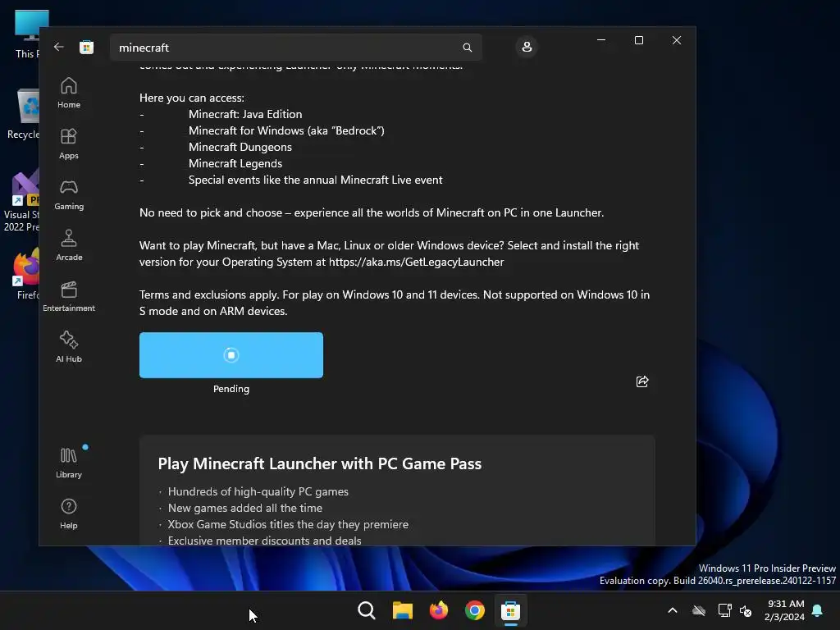
Task: Open Library in the sidebar
Action: tap(69, 463)
